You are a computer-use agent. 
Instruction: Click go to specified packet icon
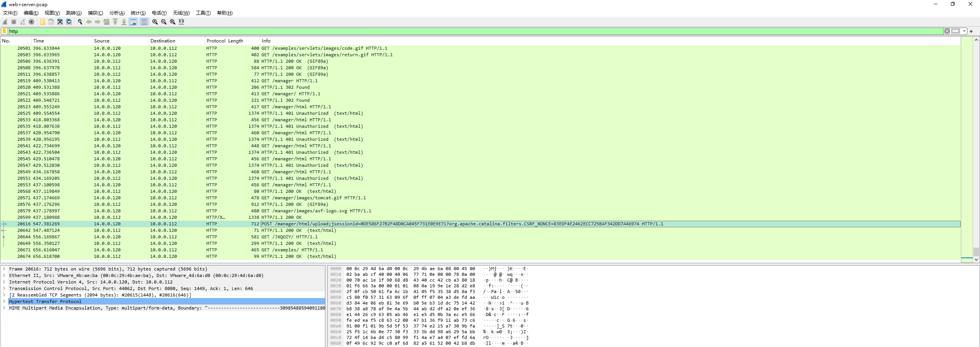point(106,22)
